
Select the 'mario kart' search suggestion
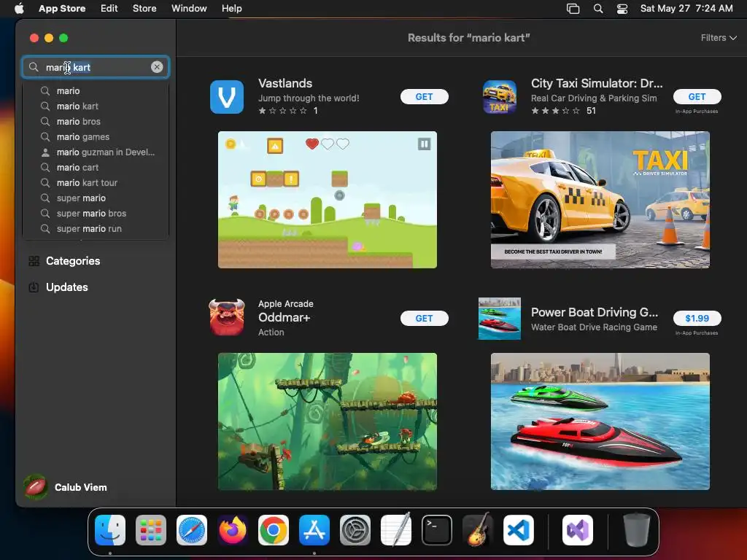coord(96,106)
